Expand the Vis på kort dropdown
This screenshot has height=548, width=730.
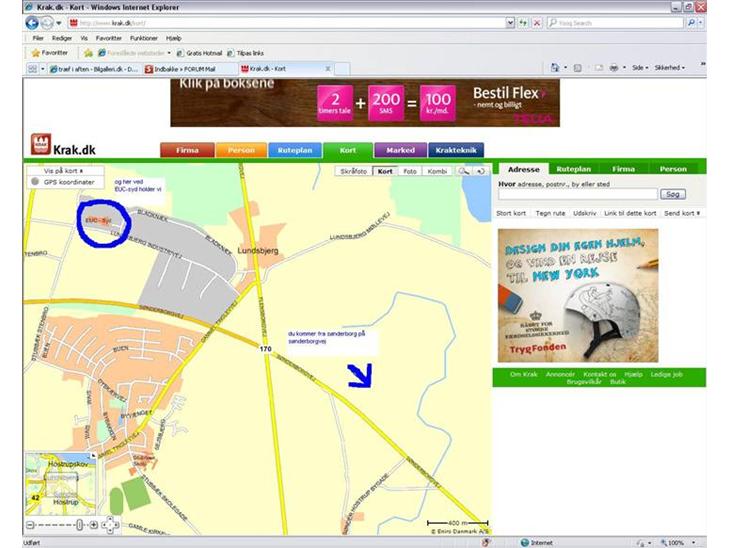point(63,171)
